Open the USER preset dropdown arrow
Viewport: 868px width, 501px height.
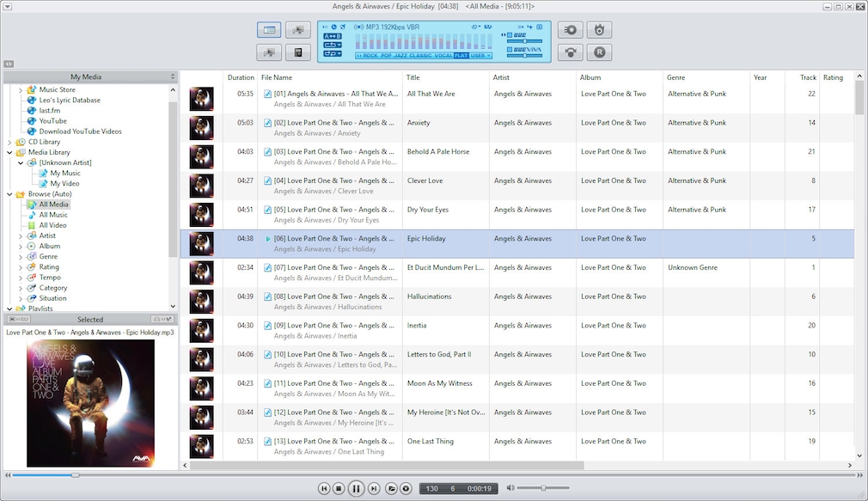click(490, 56)
